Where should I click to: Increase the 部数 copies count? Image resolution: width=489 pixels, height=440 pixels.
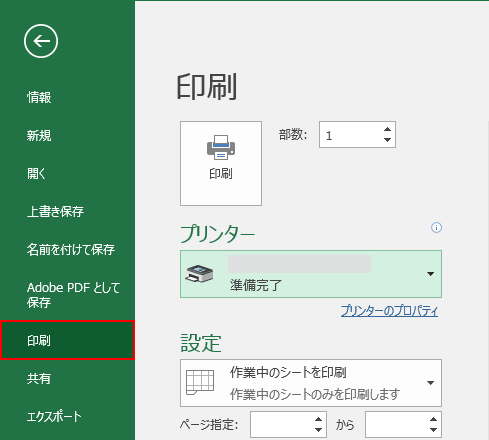pyautogui.click(x=387, y=129)
